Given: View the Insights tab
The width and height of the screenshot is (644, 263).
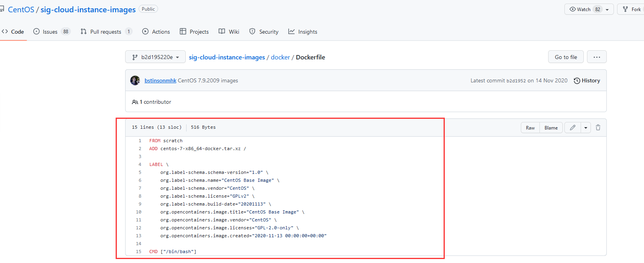Looking at the screenshot, I should 303,32.
